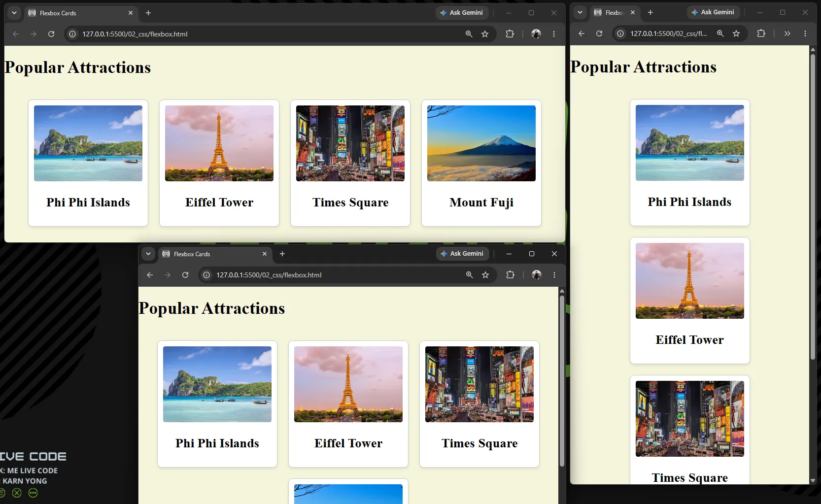Bookmark page with star in right window

(736, 34)
